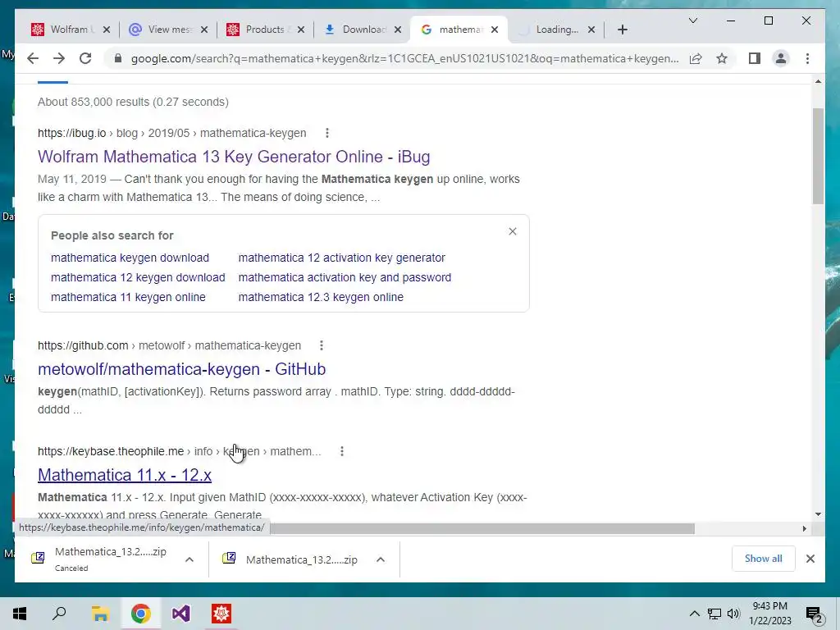Click scrollbar up arrow
The image size is (840, 630).
point(818,81)
